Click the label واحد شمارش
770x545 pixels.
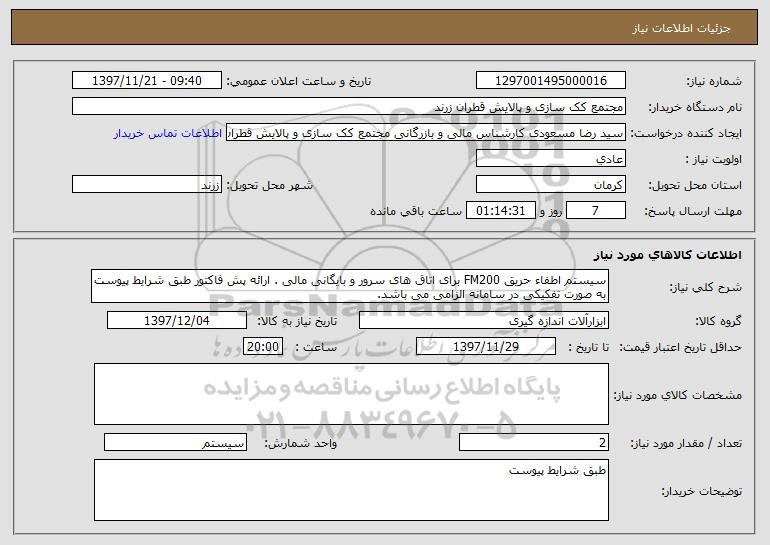pyautogui.click(x=301, y=443)
